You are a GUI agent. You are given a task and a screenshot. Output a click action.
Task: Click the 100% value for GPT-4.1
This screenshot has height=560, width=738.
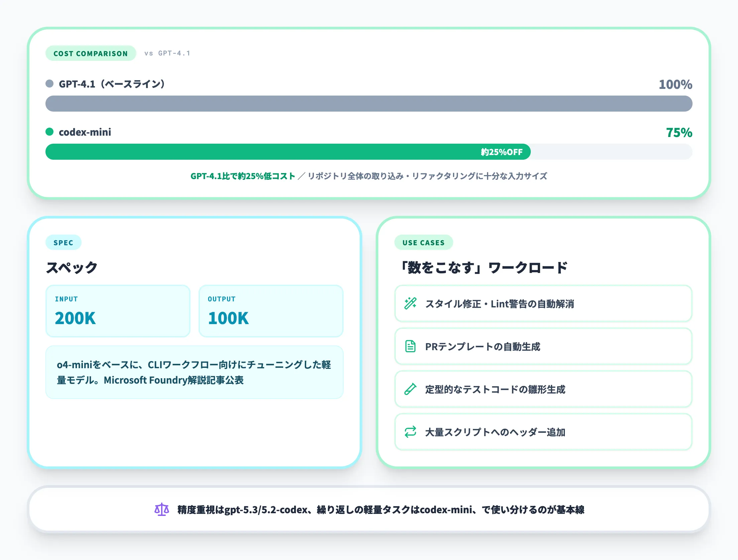click(x=675, y=84)
